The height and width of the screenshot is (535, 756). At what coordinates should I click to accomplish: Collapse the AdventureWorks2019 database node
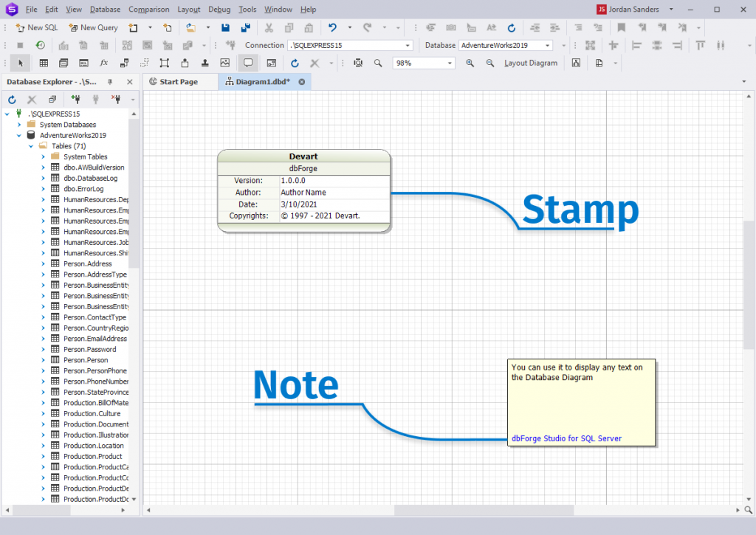tap(19, 136)
